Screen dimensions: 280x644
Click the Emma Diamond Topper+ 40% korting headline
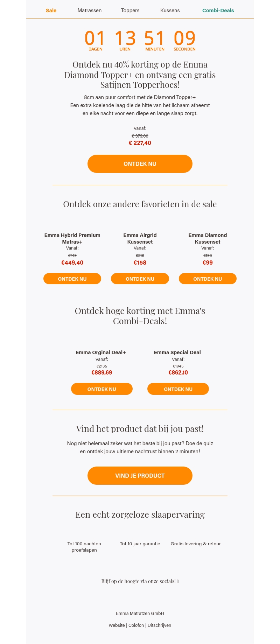point(140,75)
